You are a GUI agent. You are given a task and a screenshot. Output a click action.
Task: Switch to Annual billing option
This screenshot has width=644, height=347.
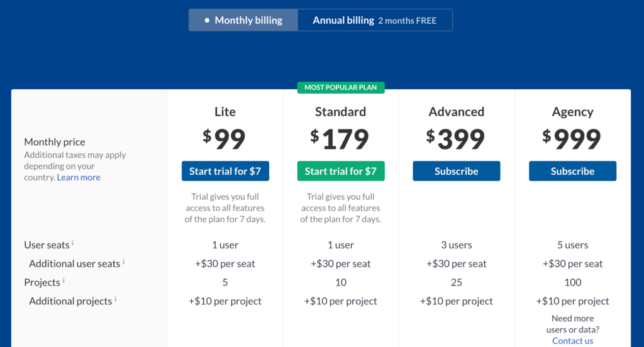point(375,20)
